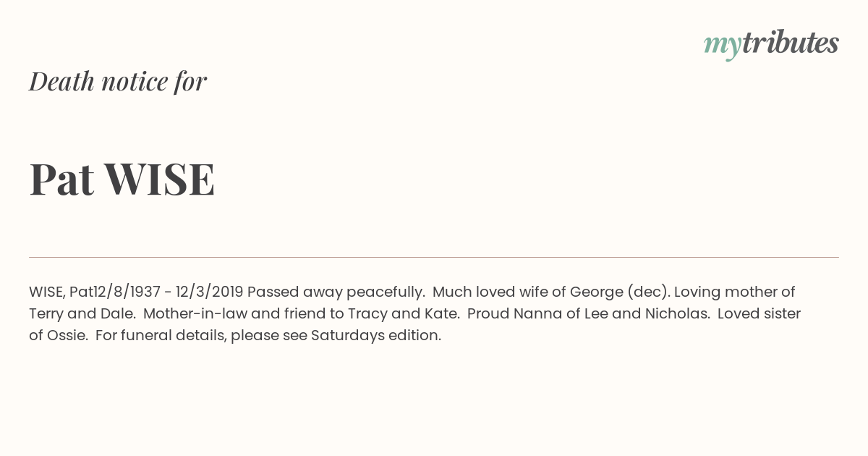Click 'For funeral details' sentence
The height and width of the screenshot is (456, 868).
[148, 335]
